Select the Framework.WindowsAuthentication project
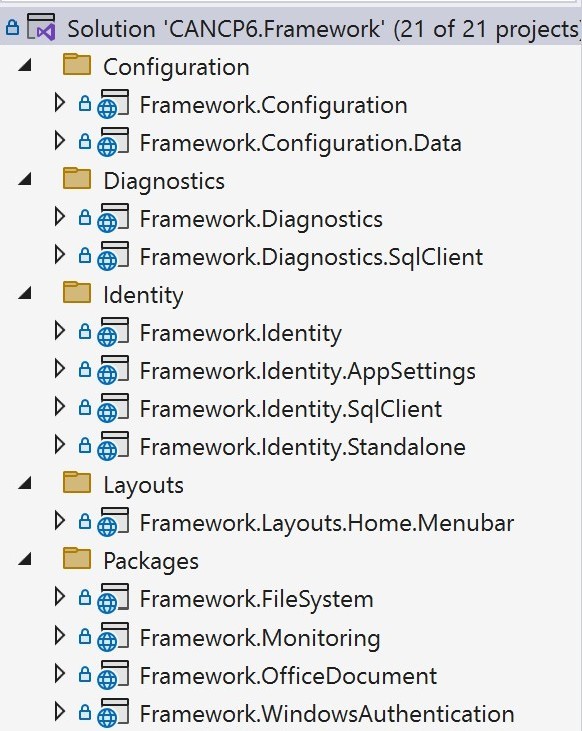Screen dimensions: 582x731 (x=327, y=714)
